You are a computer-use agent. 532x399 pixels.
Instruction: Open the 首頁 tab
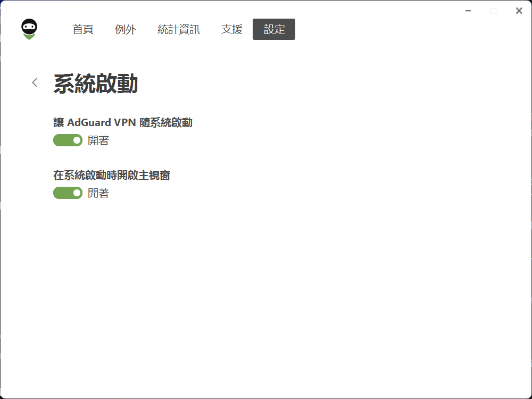point(83,30)
